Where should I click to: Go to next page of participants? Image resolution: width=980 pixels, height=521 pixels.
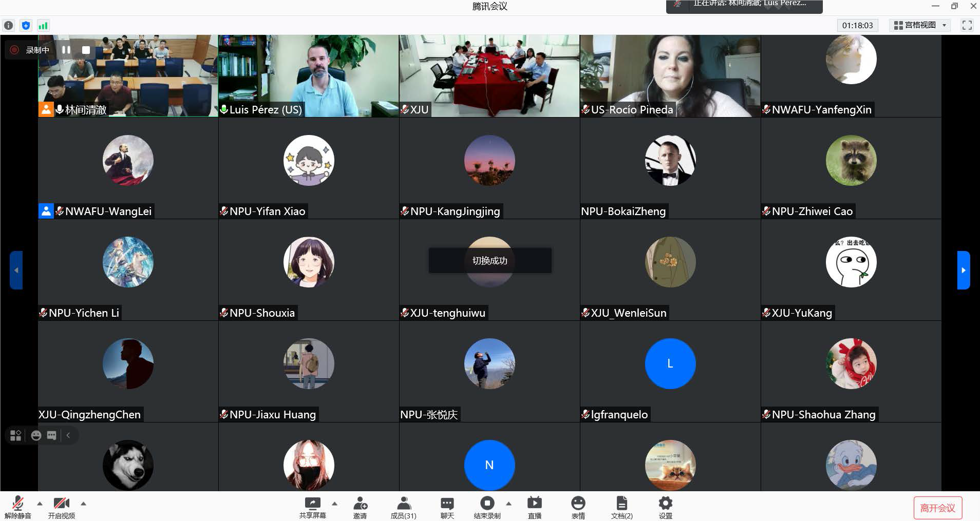click(x=963, y=270)
